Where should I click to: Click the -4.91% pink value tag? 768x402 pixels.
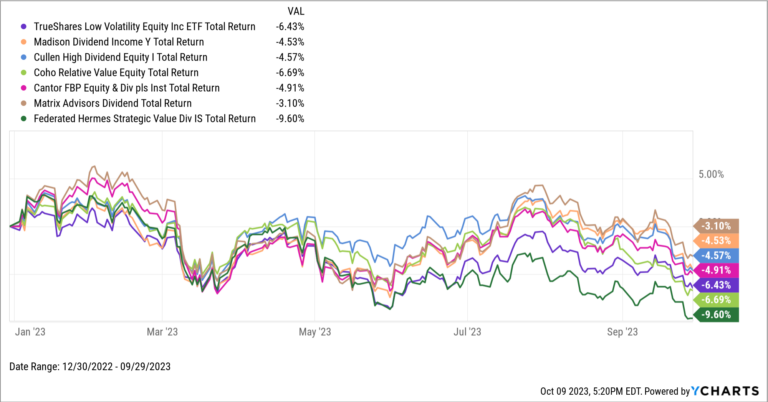[718, 270]
